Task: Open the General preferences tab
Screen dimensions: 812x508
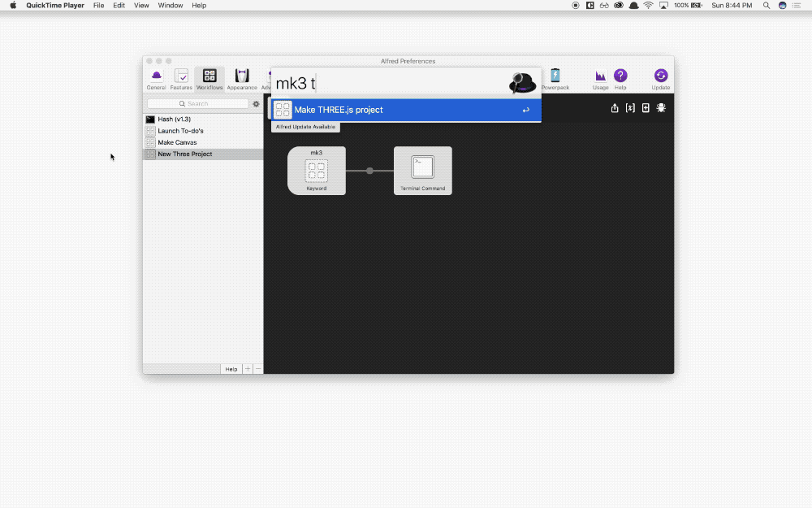Action: [x=156, y=80]
